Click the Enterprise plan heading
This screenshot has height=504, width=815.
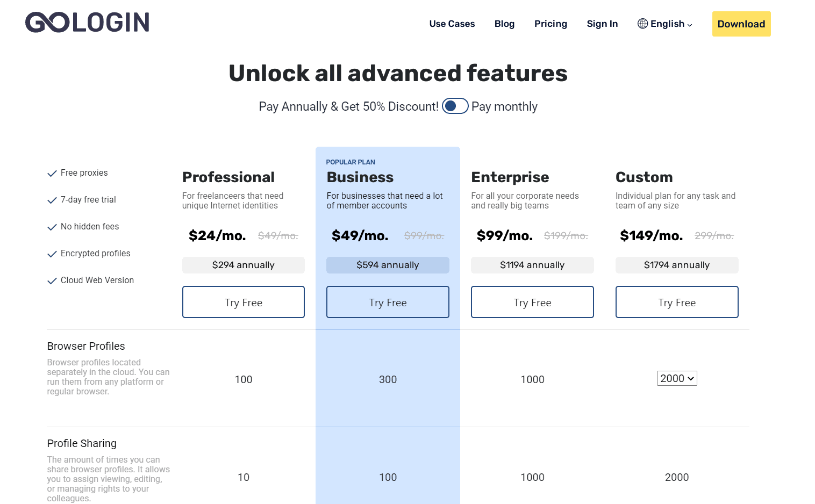tap(510, 177)
